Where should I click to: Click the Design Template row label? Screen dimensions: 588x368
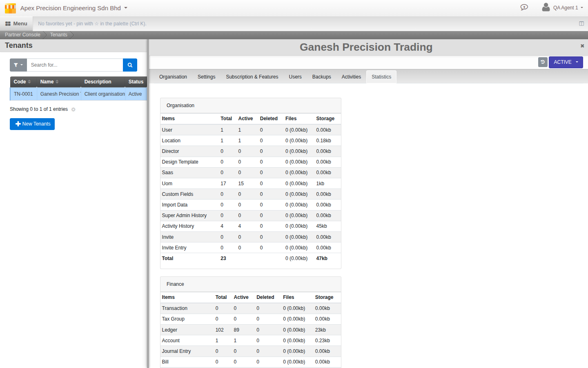coord(180,162)
